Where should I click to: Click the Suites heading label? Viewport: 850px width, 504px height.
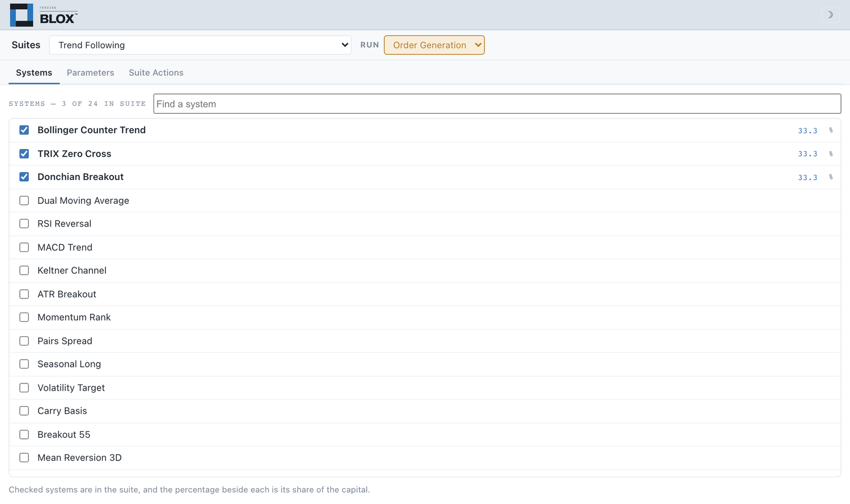coord(26,45)
